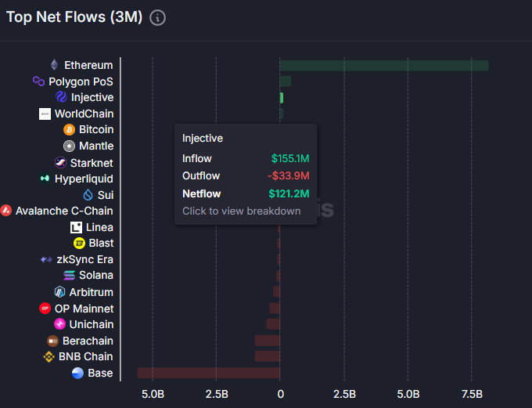This screenshot has width=532, height=408.
Task: Click the 0 axis label
Action: point(280,394)
